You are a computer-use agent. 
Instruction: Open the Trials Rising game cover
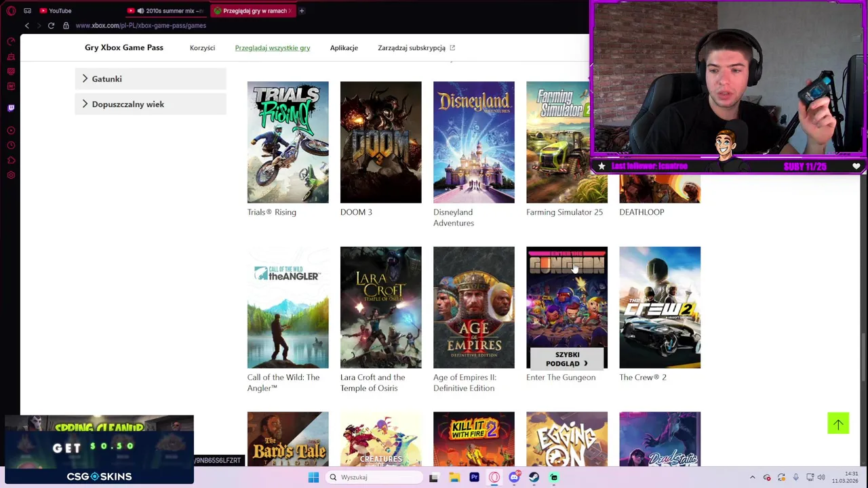click(x=288, y=142)
